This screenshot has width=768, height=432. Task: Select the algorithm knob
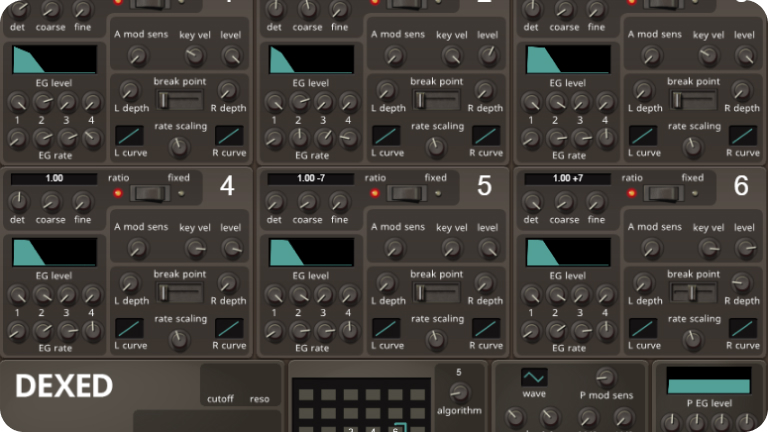point(459,392)
